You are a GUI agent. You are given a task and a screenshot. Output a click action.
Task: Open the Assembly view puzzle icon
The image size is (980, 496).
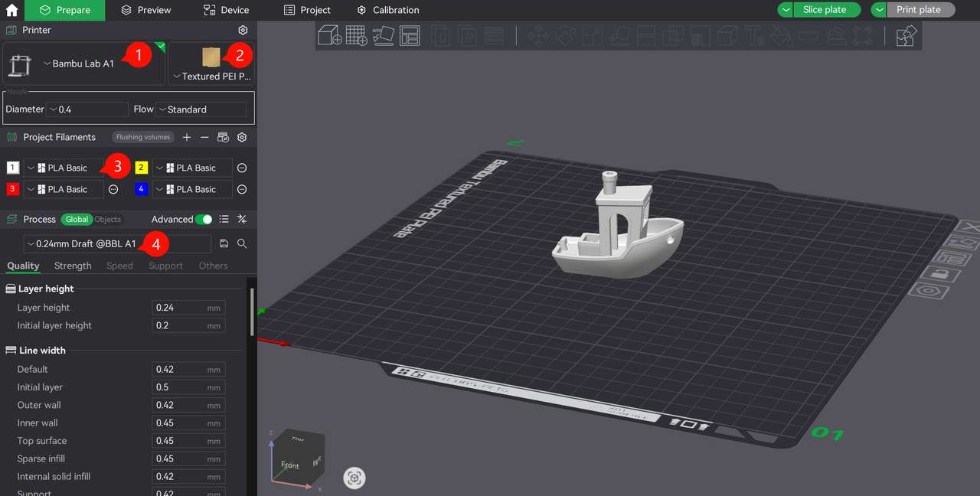pyautogui.click(x=906, y=36)
